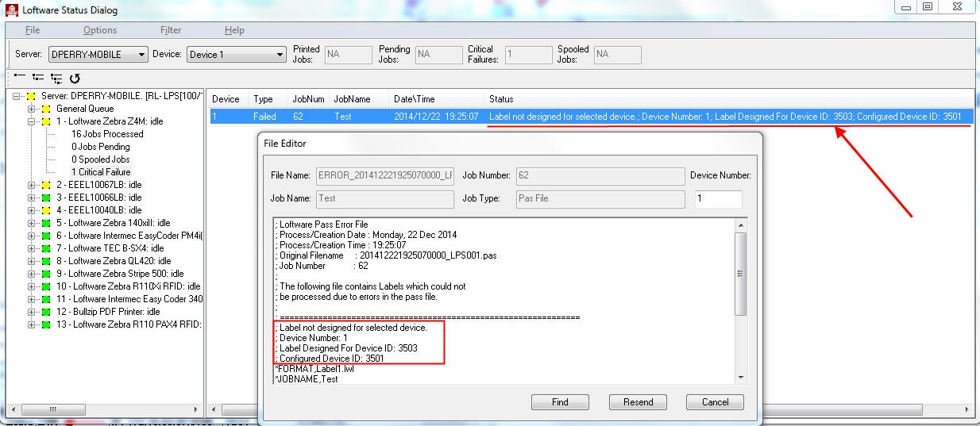Viewport: 980px width, 426px height.
Task: Click the Loftware app icon in title bar
Action: (x=11, y=10)
